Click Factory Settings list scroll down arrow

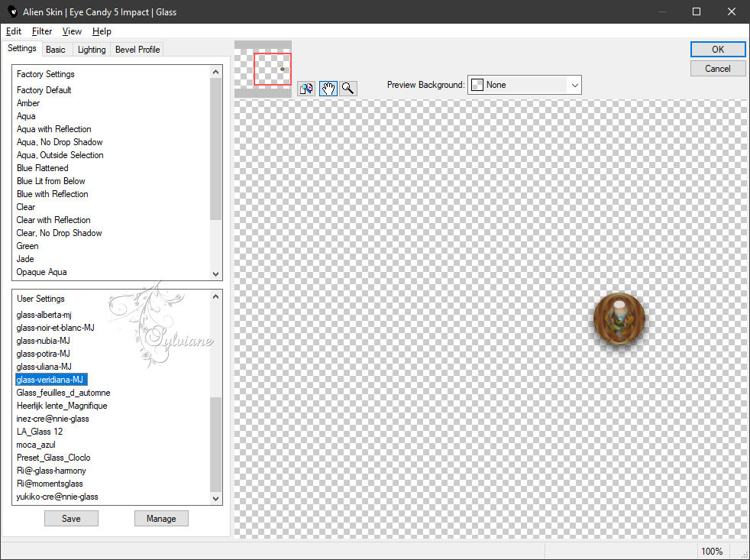(215, 274)
